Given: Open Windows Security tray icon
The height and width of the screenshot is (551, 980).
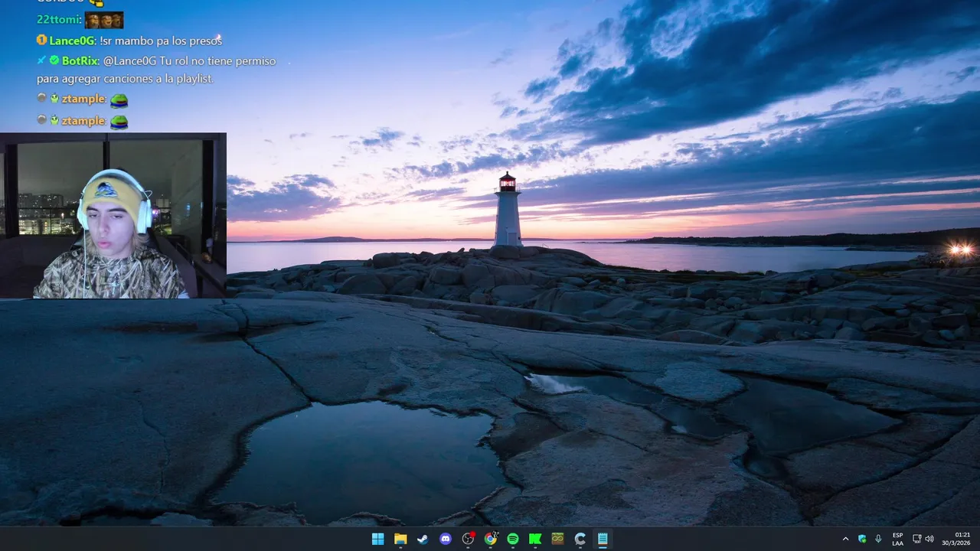Looking at the screenshot, I should pyautogui.click(x=862, y=539).
